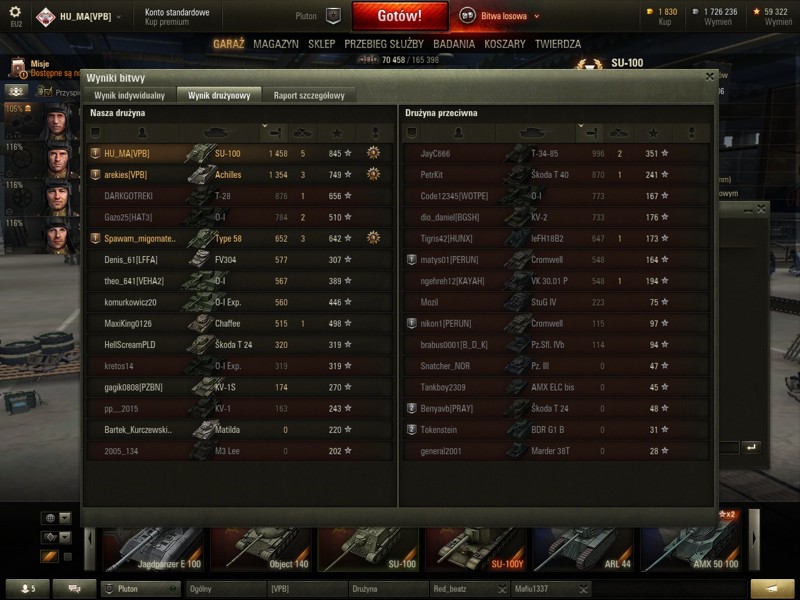Send chat message with the enter arrow button

pyautogui.click(x=751, y=447)
